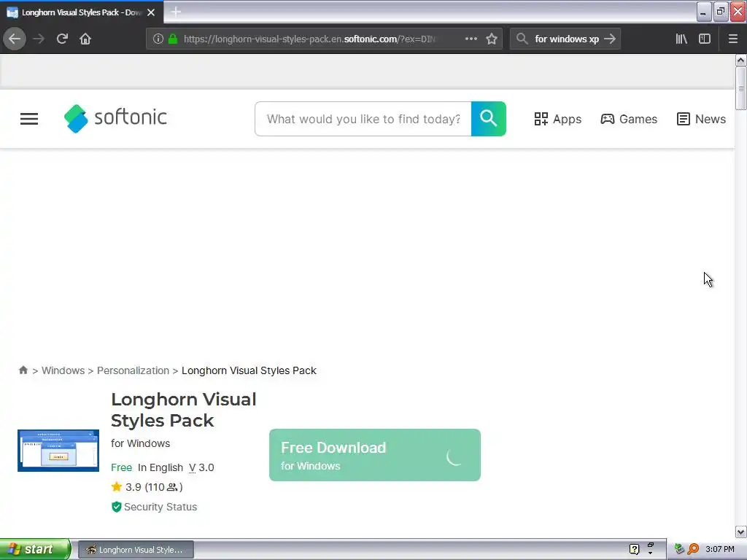Click version V 3.0 label
Viewport: 747px width, 560px height.
[201, 467]
